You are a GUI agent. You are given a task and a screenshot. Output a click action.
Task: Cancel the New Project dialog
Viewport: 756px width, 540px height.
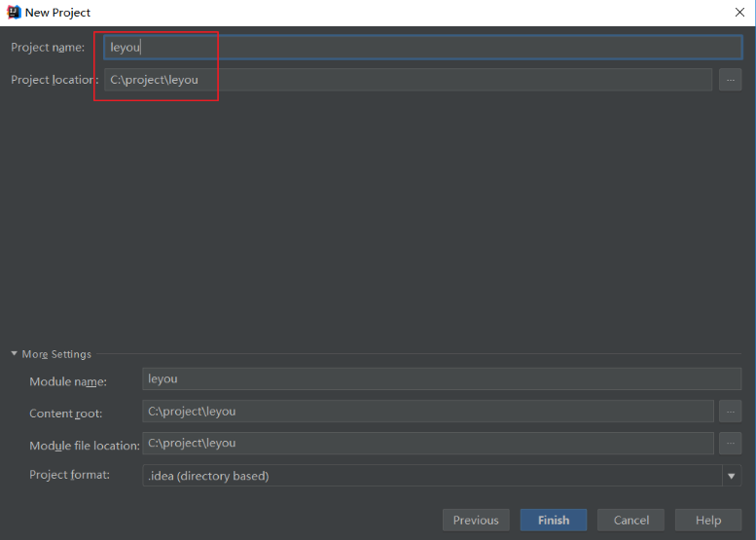(630, 520)
